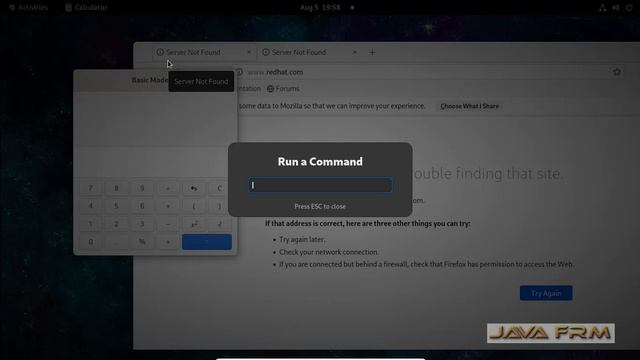Click the 5 key in Calculator
Screen dimensions: 640x360
coord(116,206)
